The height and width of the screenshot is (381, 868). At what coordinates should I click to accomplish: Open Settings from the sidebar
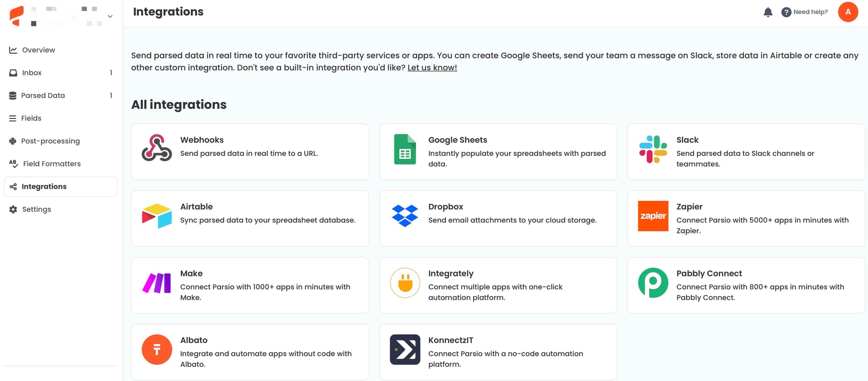click(36, 209)
